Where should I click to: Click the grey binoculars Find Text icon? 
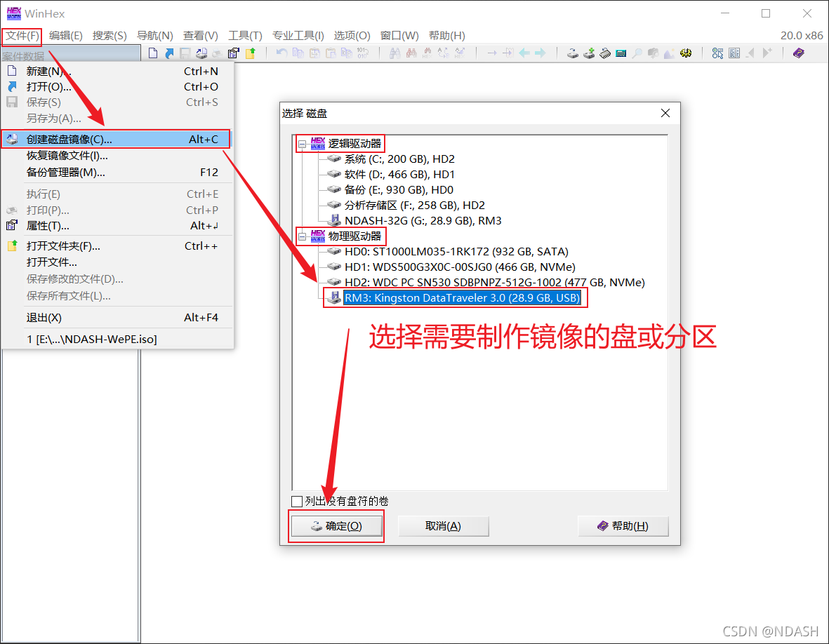coord(395,53)
